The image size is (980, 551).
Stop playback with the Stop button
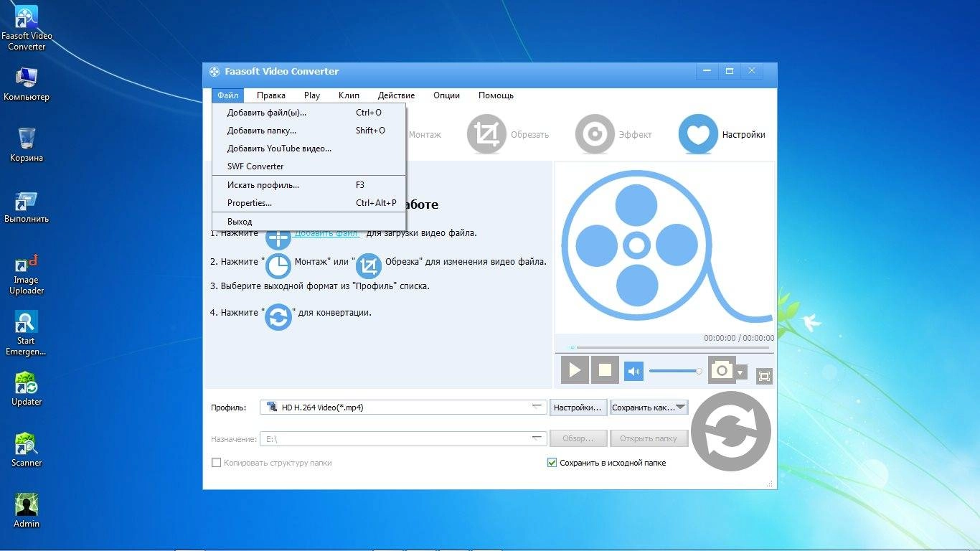[605, 370]
